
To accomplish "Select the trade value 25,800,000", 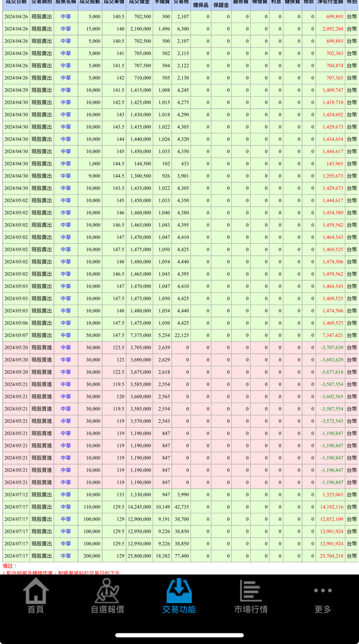I will click(139, 556).
